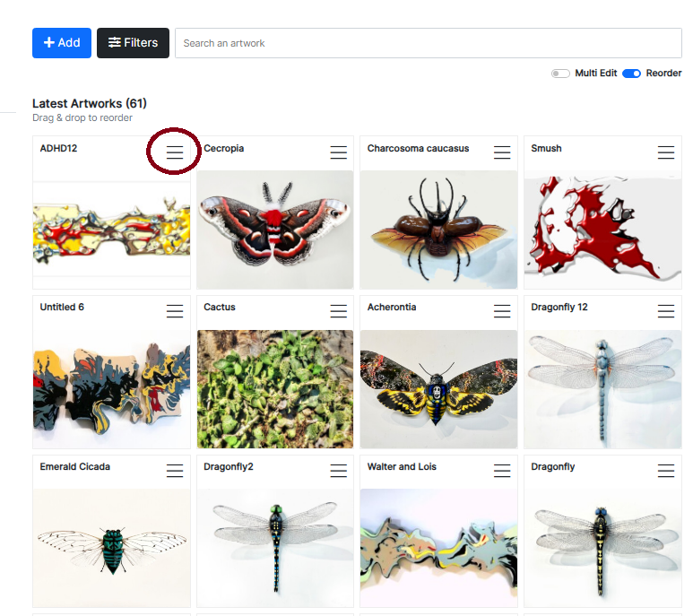Viewport: 693px width, 616px height.
Task: Click the Smush hamburger handle icon
Action: point(665,152)
